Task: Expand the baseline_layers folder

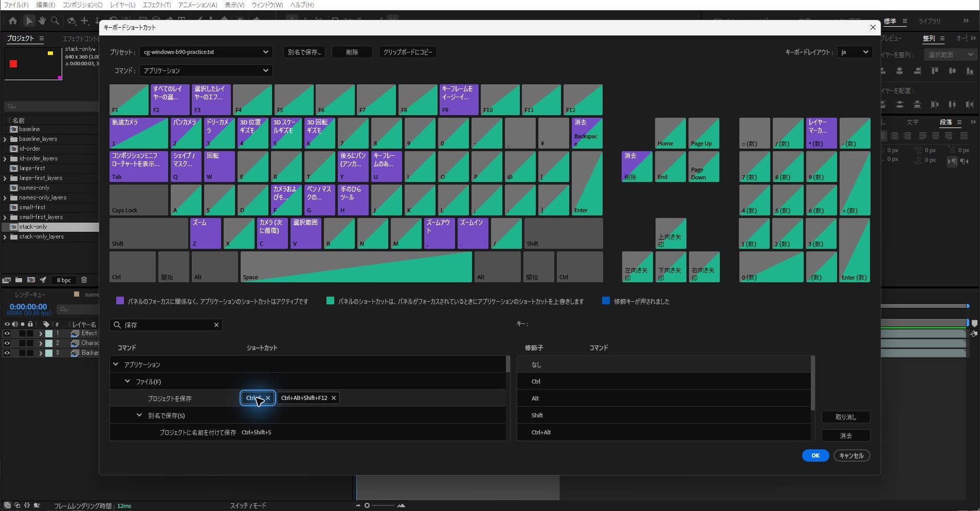Action: click(5, 139)
